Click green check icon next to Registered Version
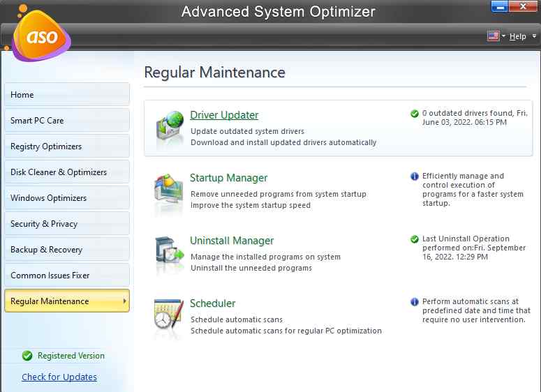 [x=27, y=356]
